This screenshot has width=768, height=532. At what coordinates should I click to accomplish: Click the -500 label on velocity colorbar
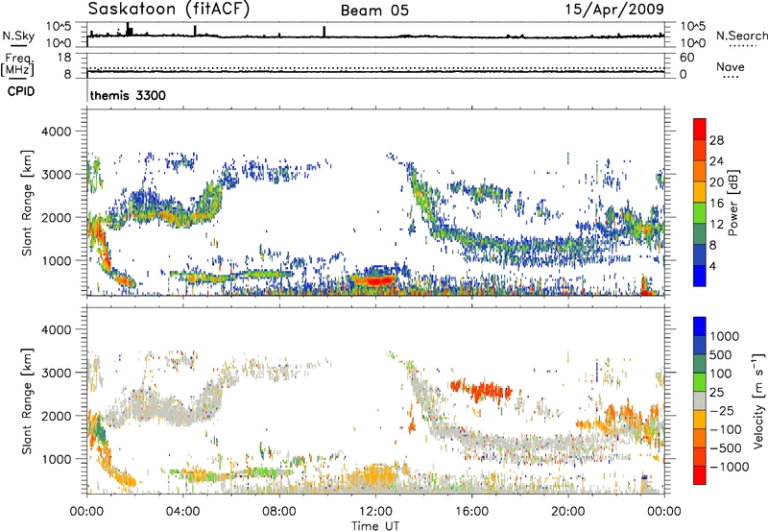tap(726, 448)
